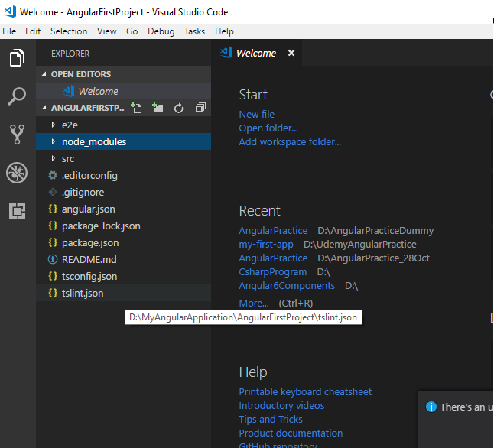Select the Welcome editor tab
The image size is (494, 448).
[x=256, y=53]
